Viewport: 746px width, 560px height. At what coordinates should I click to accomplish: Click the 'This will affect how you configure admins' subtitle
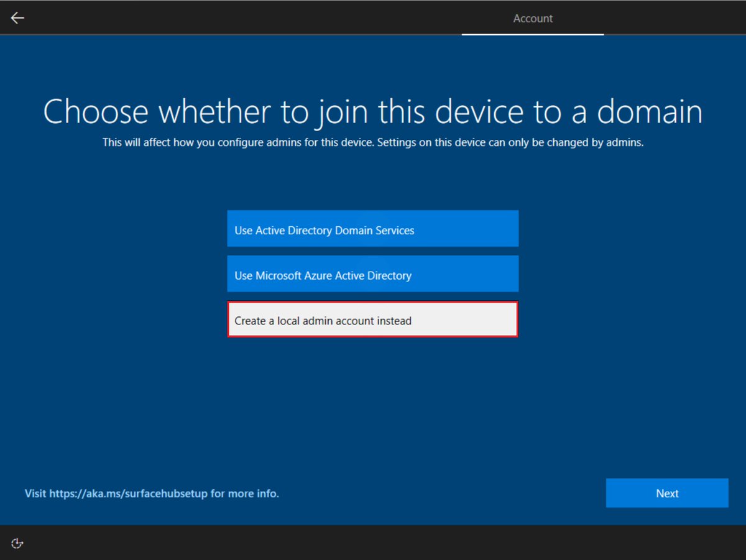pos(373,143)
